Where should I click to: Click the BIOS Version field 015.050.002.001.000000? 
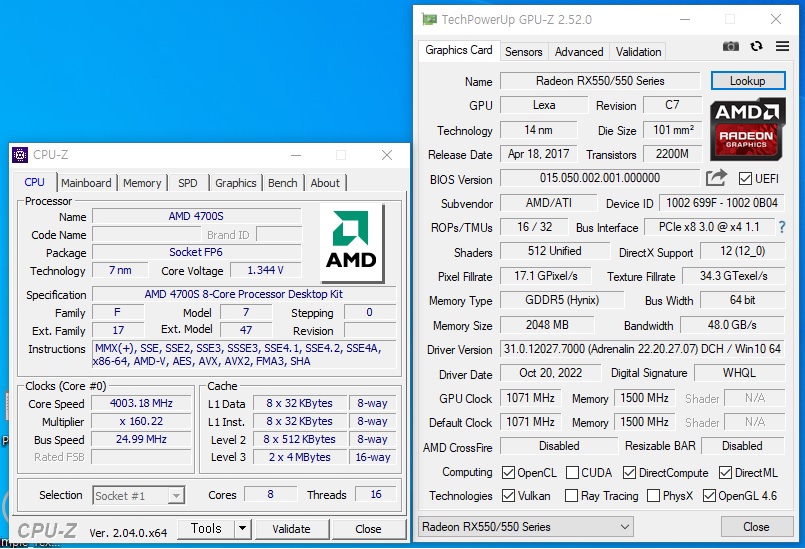coord(600,178)
